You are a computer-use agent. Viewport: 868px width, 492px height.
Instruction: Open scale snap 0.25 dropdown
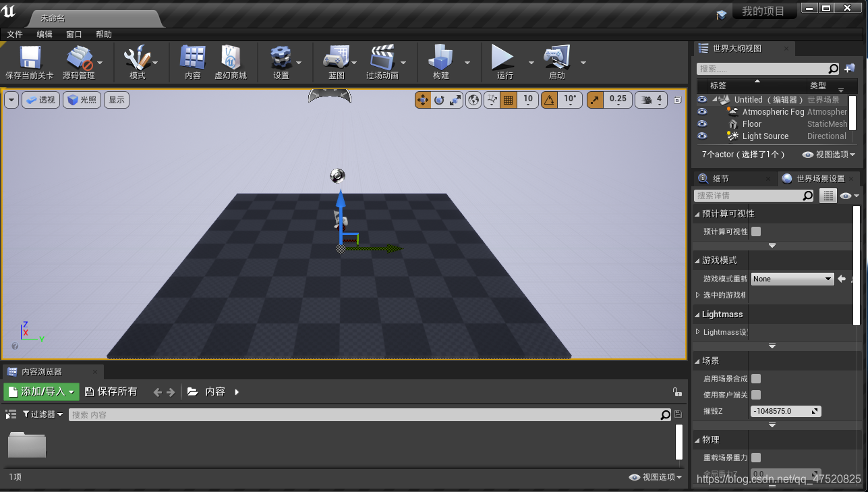(618, 100)
